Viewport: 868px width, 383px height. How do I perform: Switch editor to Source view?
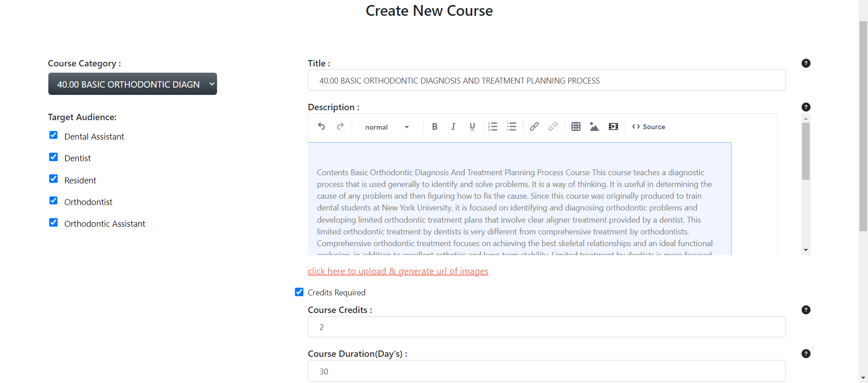click(648, 127)
